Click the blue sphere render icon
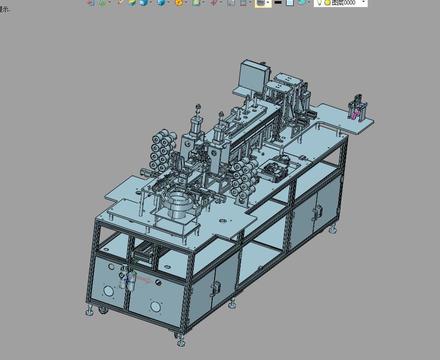This screenshot has height=360, width=440. click(x=144, y=3)
